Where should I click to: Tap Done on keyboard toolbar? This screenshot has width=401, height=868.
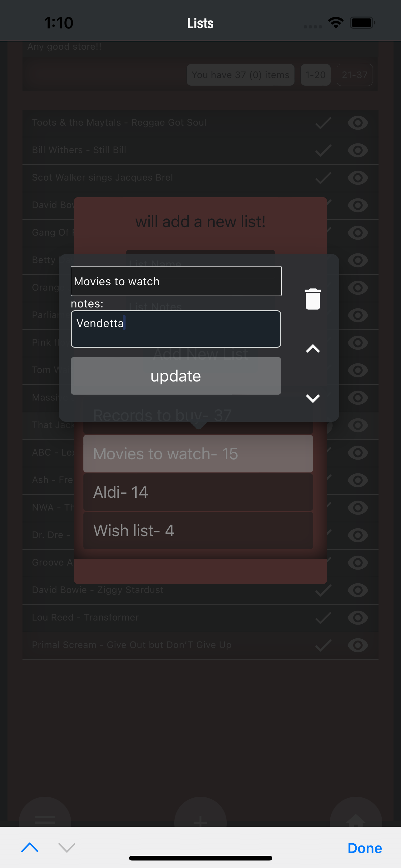pos(365,848)
